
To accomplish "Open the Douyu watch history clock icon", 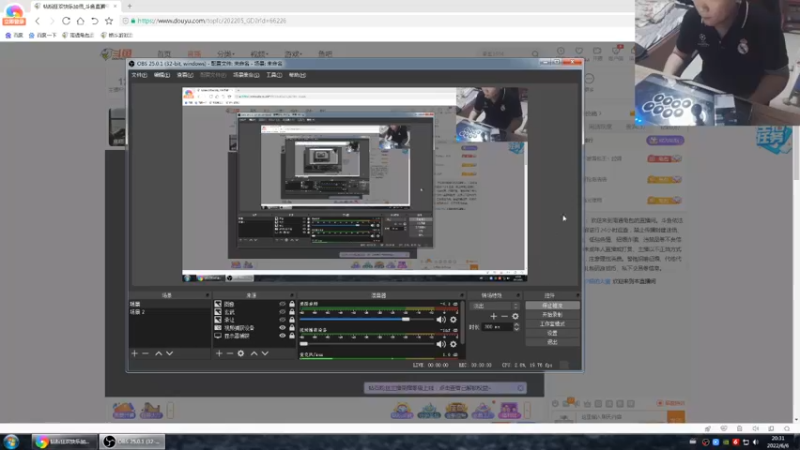I will [x=561, y=51].
